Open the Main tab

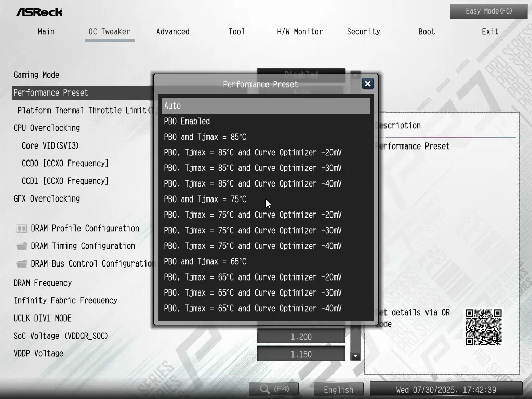[x=46, y=32]
